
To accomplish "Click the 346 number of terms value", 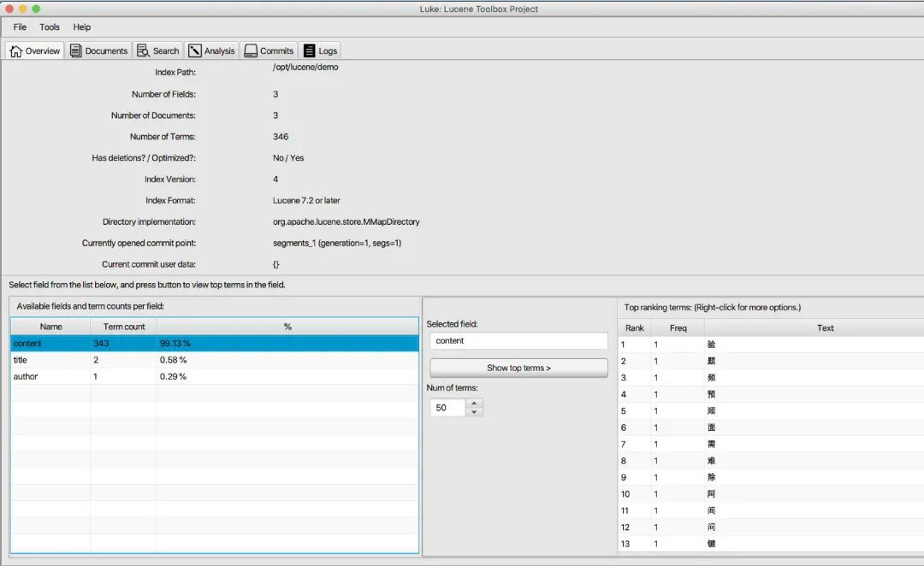I will coord(281,137).
